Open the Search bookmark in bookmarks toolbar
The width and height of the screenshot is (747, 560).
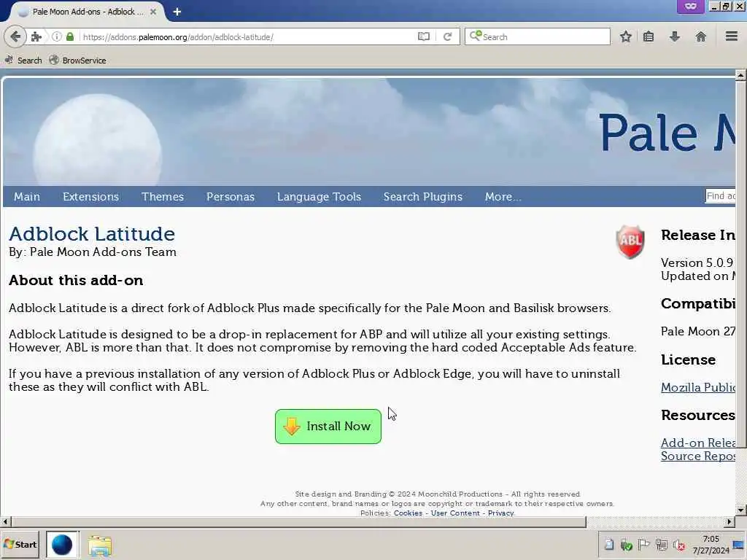[24, 61]
